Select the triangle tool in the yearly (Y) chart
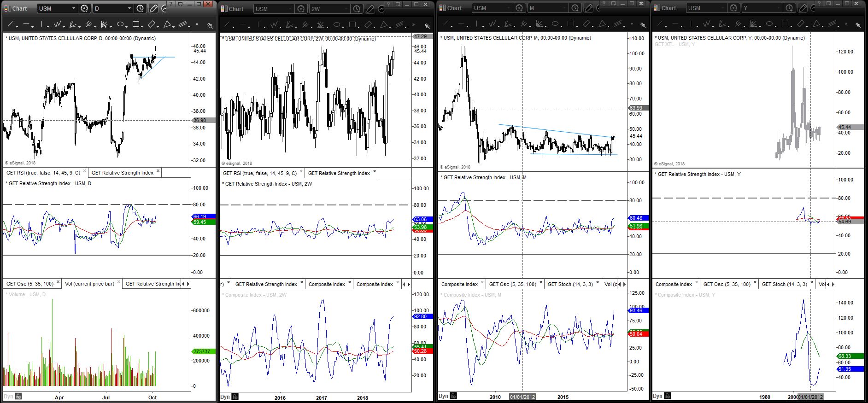The height and width of the screenshot is (403, 868). pos(816,24)
